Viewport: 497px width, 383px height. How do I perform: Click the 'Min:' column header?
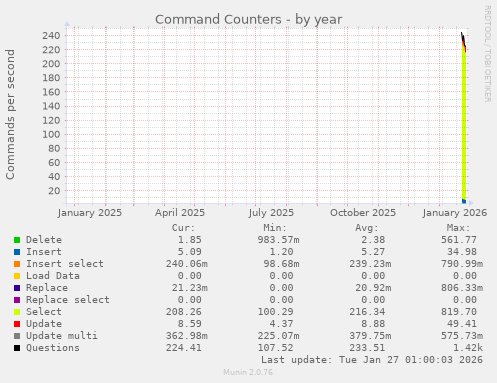click(275, 228)
